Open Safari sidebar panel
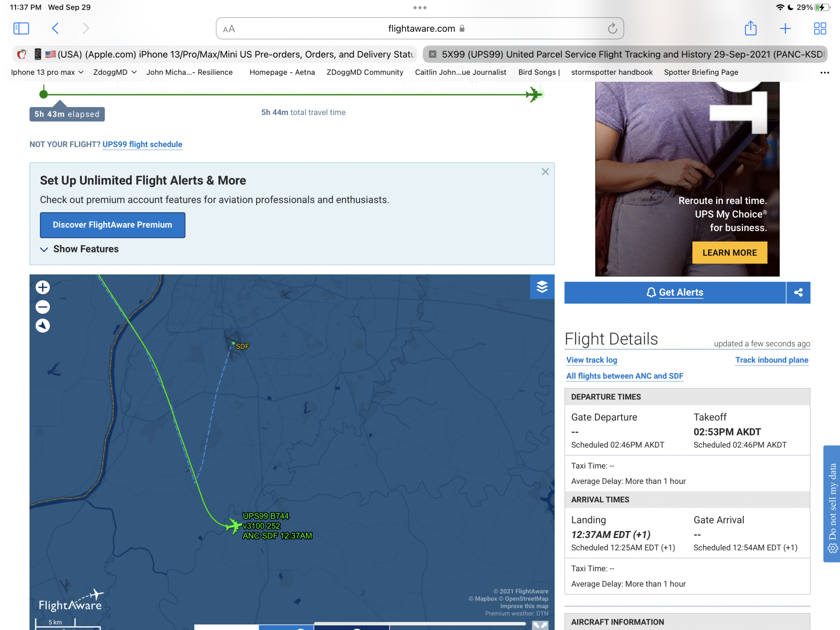Screen dimensions: 840x630 21,28
